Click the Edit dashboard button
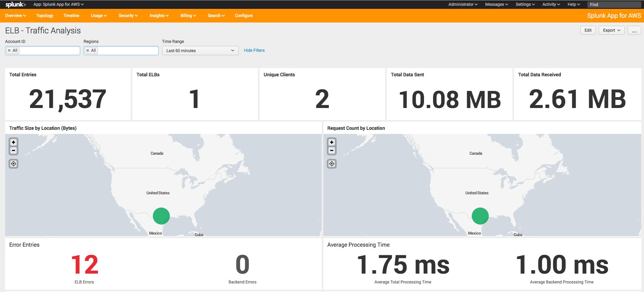 588,30
